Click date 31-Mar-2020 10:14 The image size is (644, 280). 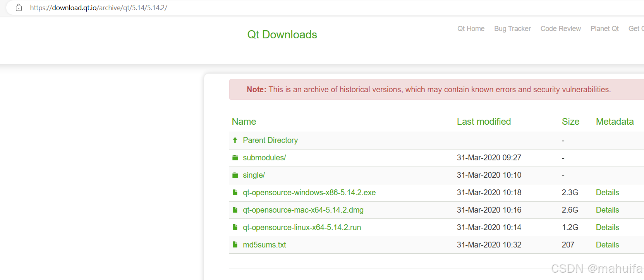tap(489, 227)
